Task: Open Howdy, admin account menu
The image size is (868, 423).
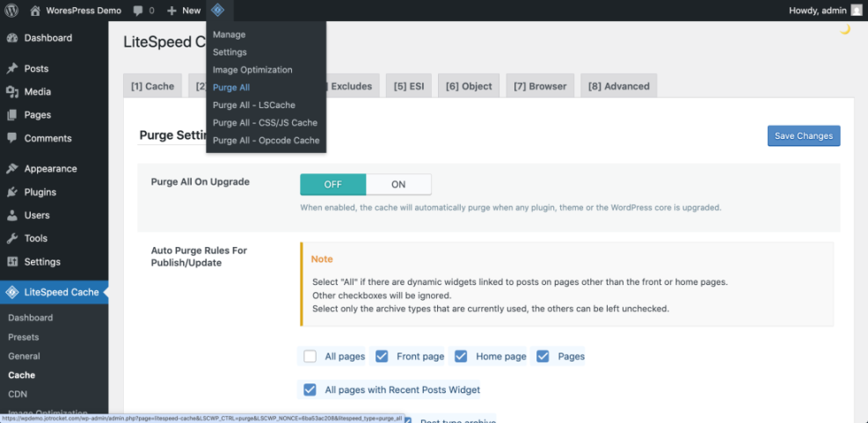Action: (826, 11)
